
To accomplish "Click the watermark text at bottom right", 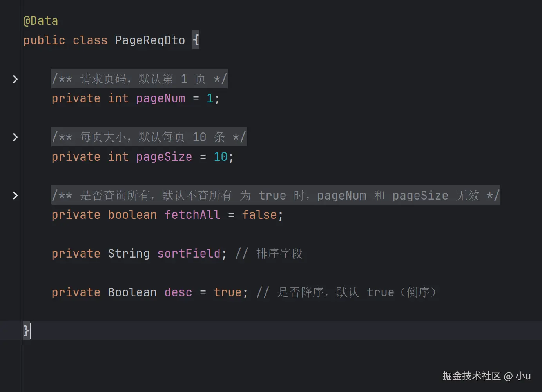I will click(486, 376).
